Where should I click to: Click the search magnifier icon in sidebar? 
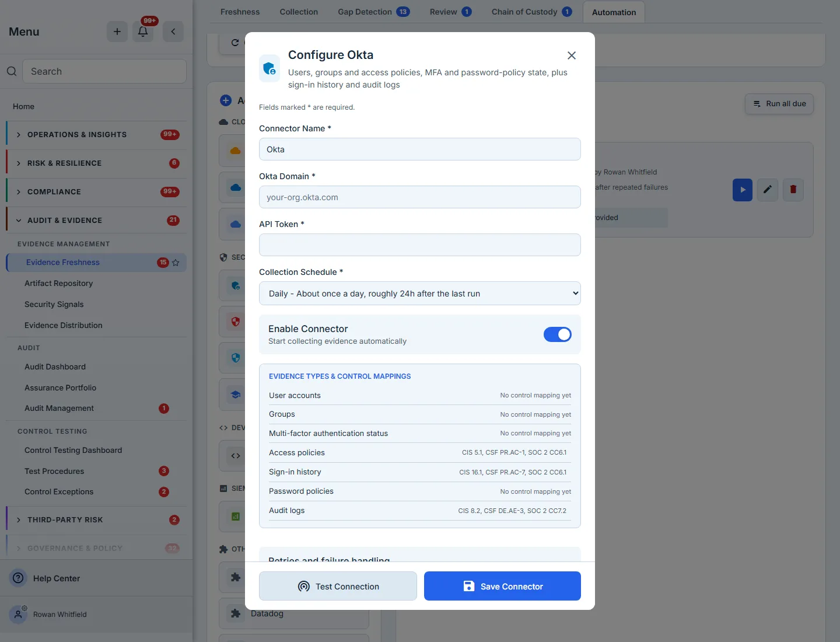click(12, 71)
